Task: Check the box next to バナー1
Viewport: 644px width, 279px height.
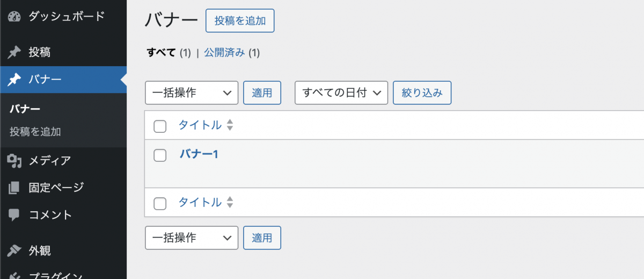Action: (160, 155)
